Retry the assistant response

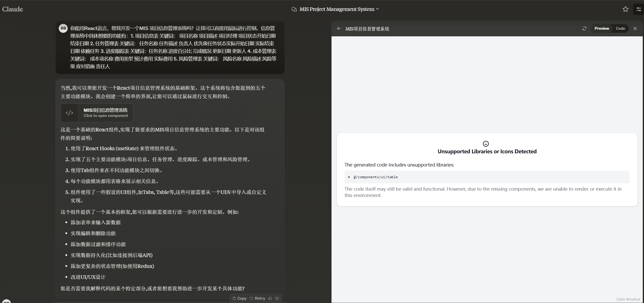(257, 298)
